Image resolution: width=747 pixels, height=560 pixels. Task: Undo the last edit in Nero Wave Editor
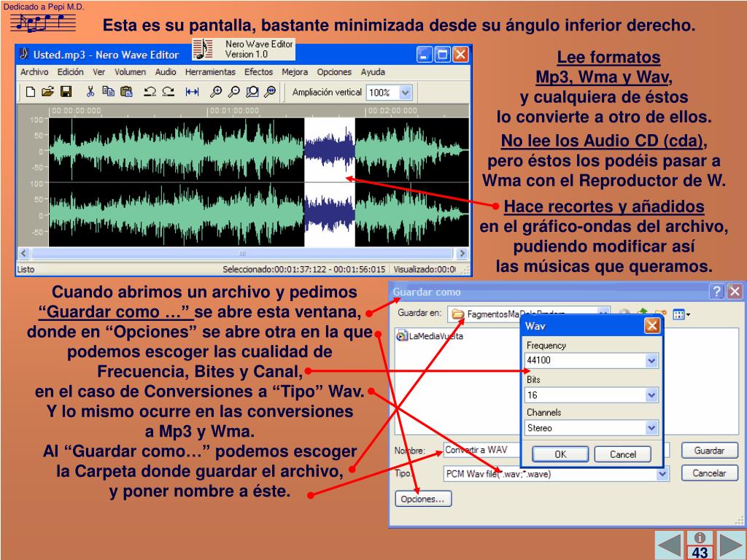[150, 92]
